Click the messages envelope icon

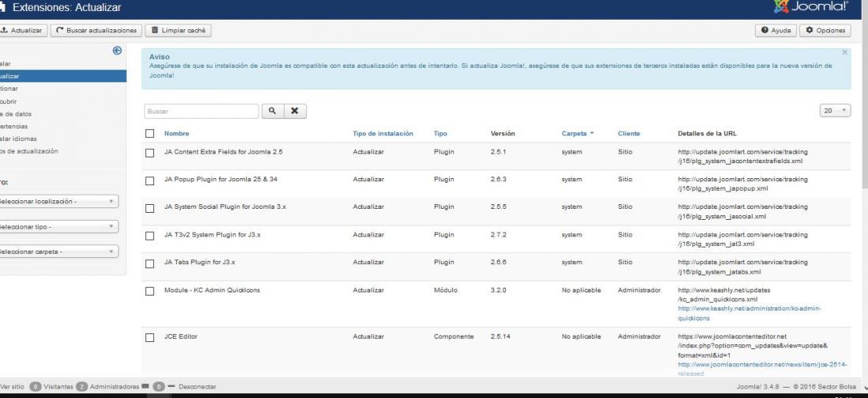tap(145, 386)
